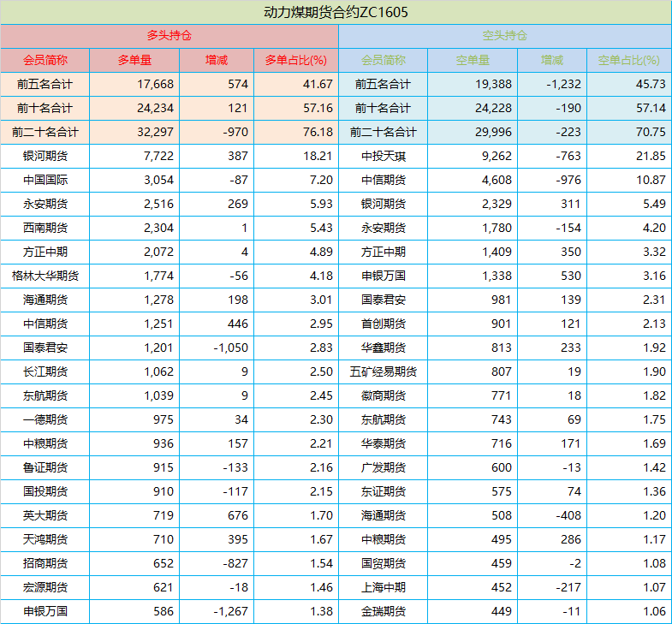Click the change value -1,232

pyautogui.click(x=563, y=84)
